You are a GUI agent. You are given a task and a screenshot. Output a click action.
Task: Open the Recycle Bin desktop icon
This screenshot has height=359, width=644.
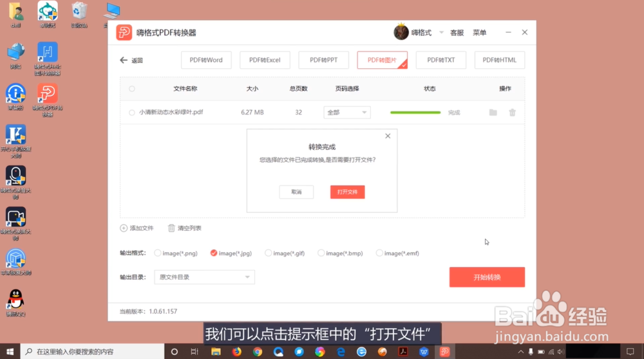[x=79, y=14]
